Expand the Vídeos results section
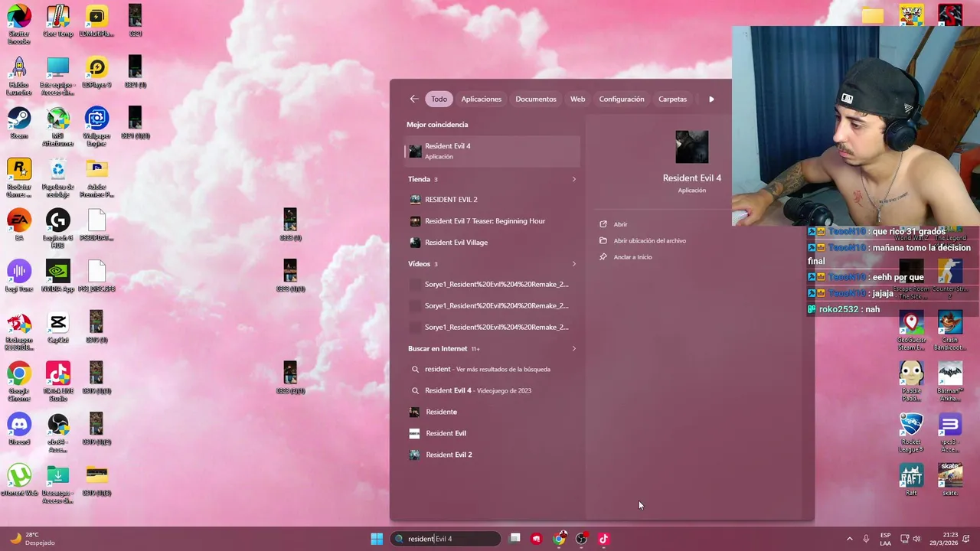The height and width of the screenshot is (551, 980). [x=573, y=264]
